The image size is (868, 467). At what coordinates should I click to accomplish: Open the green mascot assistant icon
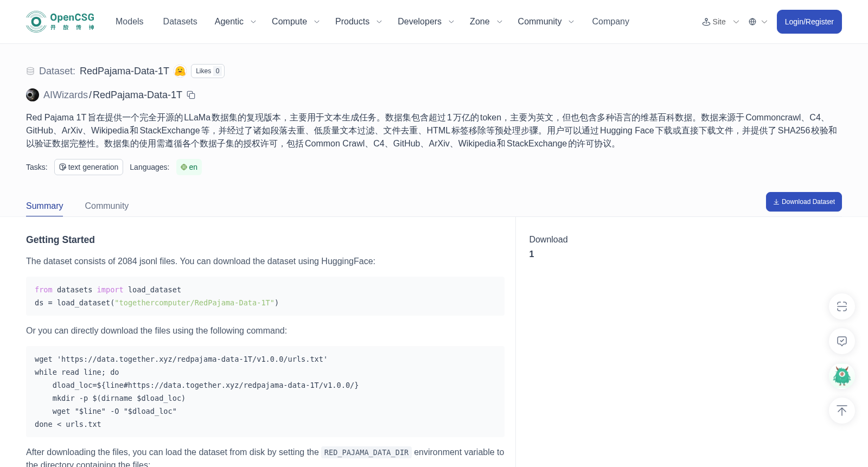(x=842, y=376)
